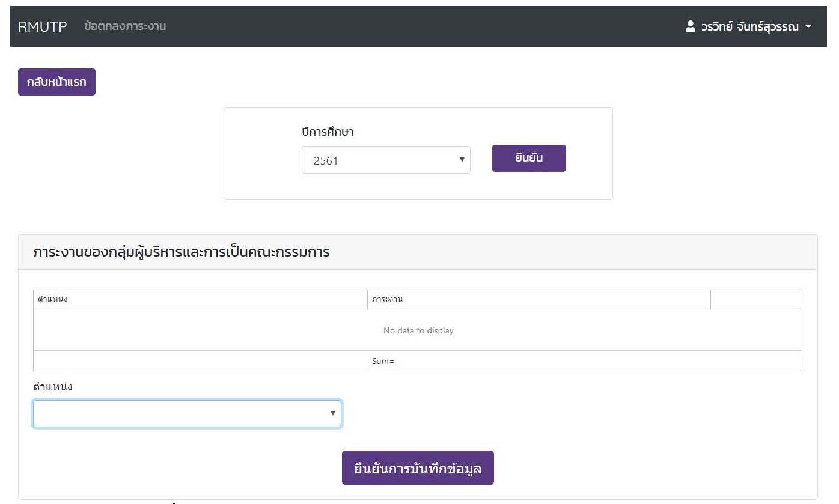Click the ปีการศึกษา field label

point(328,132)
